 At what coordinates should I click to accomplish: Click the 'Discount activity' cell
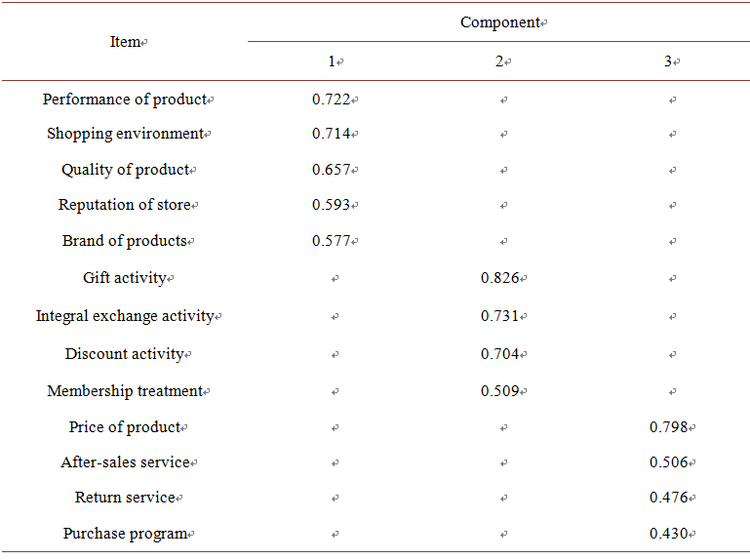(125, 354)
